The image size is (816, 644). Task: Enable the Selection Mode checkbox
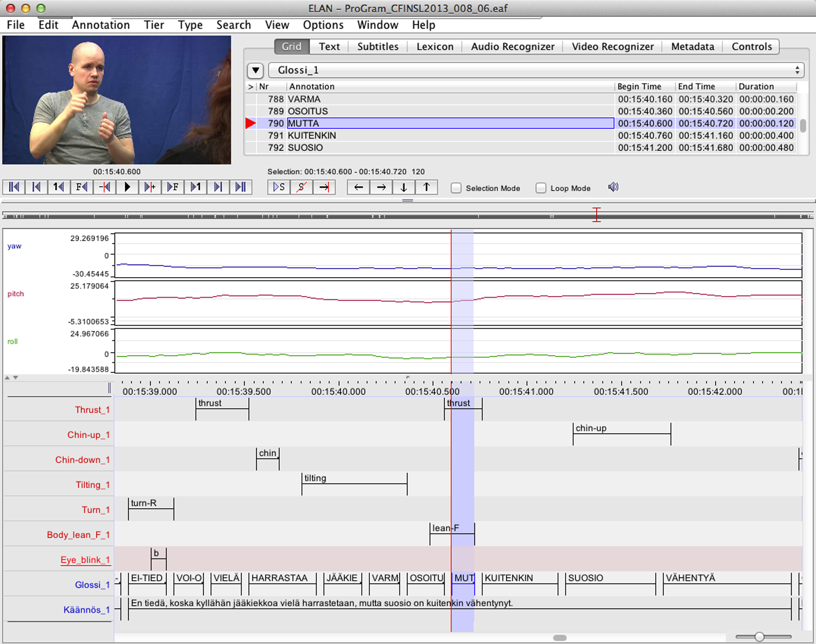point(456,188)
